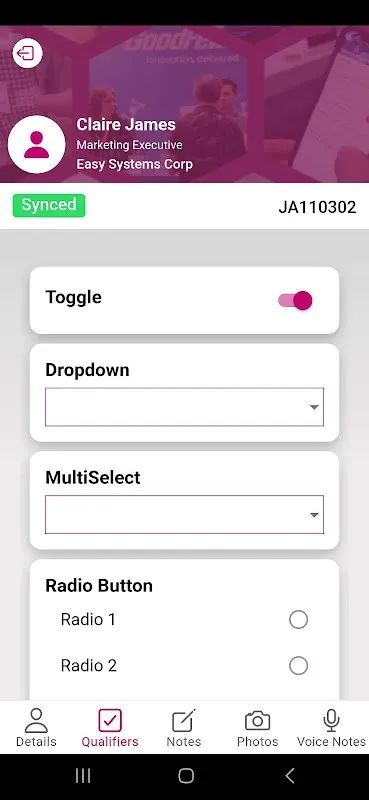Expand the MultiSelect arrow
Viewport: 369px width, 800px height.
[x=314, y=515]
